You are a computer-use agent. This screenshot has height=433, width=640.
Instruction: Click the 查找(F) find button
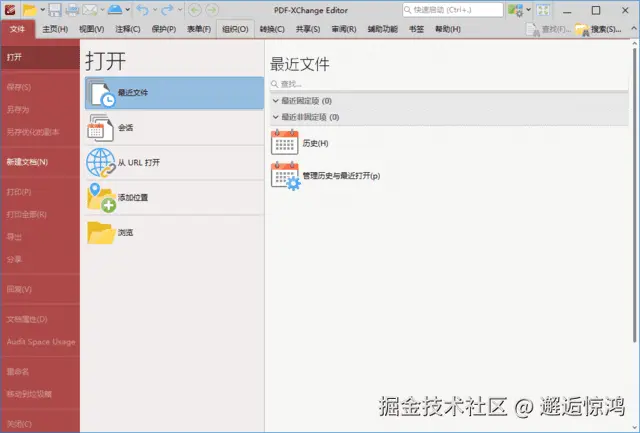(548, 29)
